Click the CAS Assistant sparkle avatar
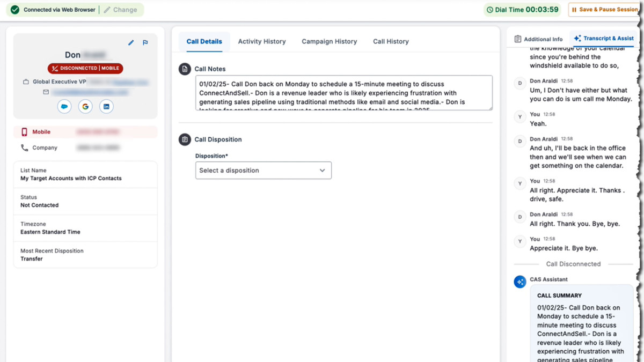The width and height of the screenshot is (644, 362). [x=519, y=282]
